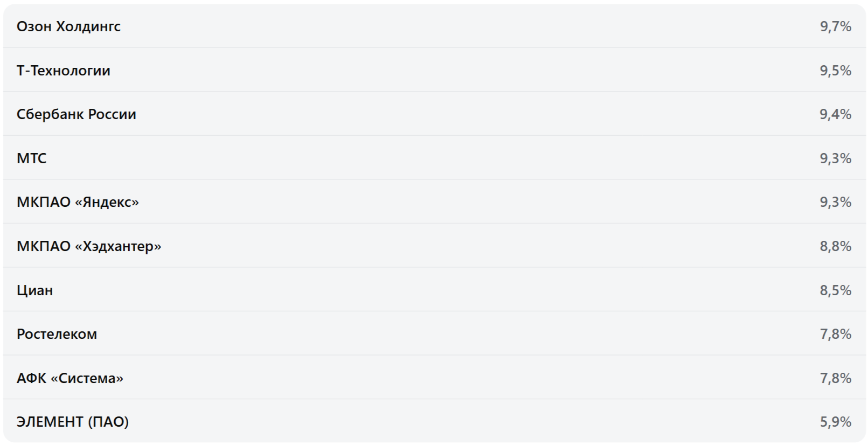868x445 pixels.
Task: Click the 7,8% share for АФК «Система»
Action: click(x=835, y=378)
